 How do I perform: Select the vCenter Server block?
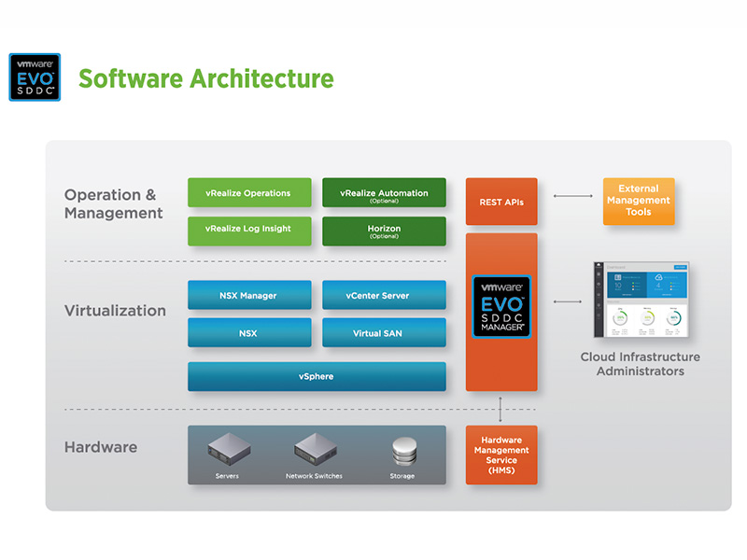coord(384,295)
